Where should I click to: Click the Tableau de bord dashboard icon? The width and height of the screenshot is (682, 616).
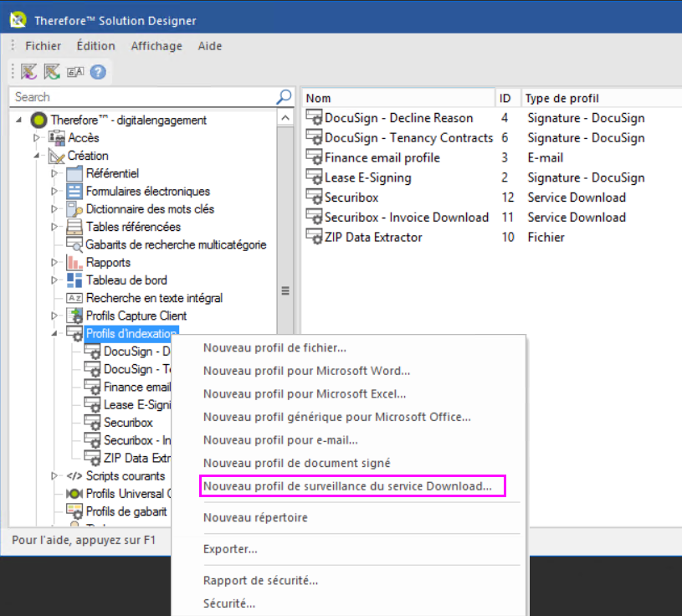74,280
